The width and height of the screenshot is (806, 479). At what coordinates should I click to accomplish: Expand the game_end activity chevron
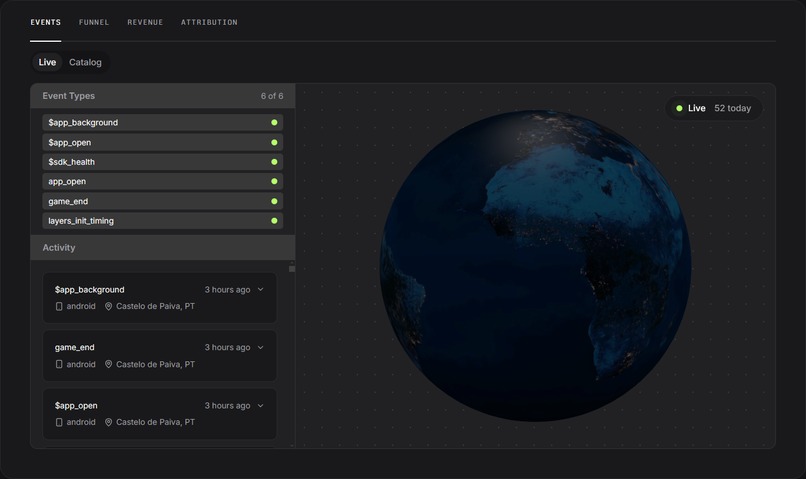(x=261, y=347)
